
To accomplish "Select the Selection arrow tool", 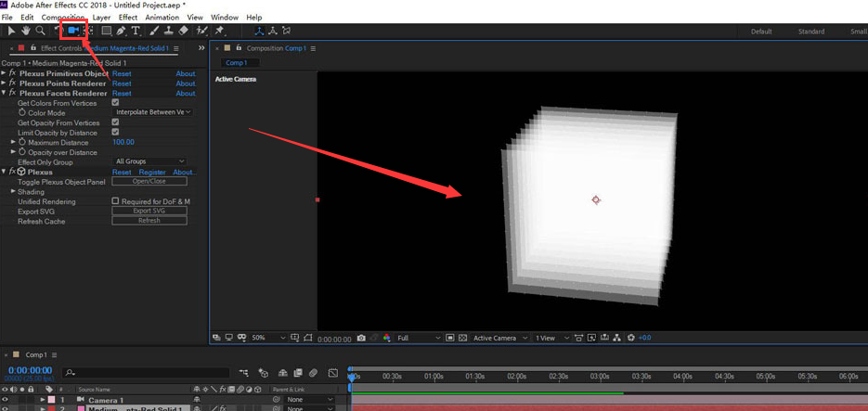I will point(12,31).
